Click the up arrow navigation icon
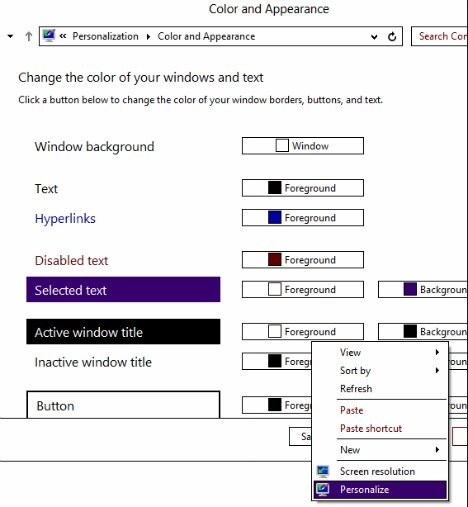468x507 pixels. [x=29, y=36]
